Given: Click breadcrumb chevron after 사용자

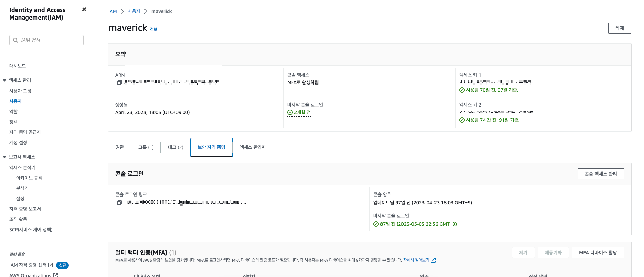Looking at the screenshot, I should pos(146,11).
